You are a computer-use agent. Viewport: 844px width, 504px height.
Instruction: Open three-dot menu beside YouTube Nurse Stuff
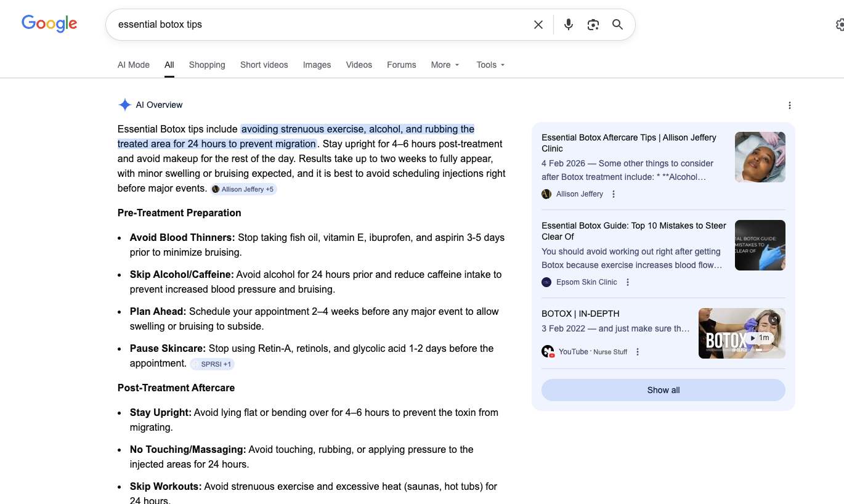638,352
